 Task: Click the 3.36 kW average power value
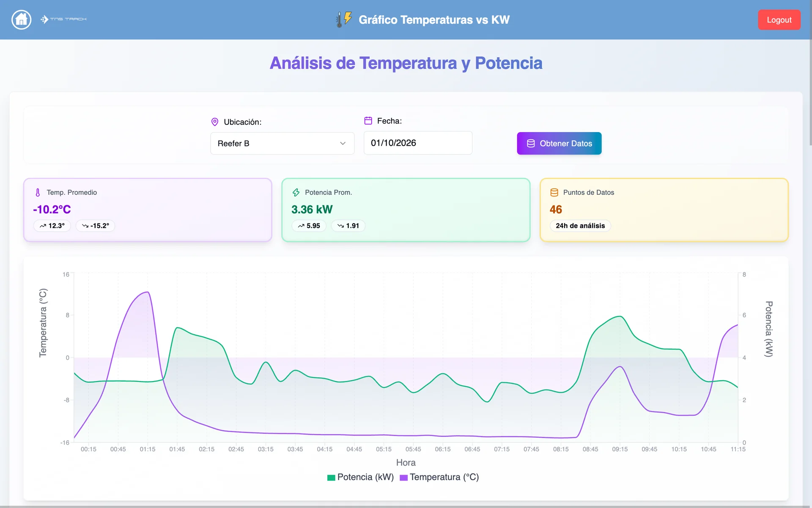pyautogui.click(x=312, y=210)
